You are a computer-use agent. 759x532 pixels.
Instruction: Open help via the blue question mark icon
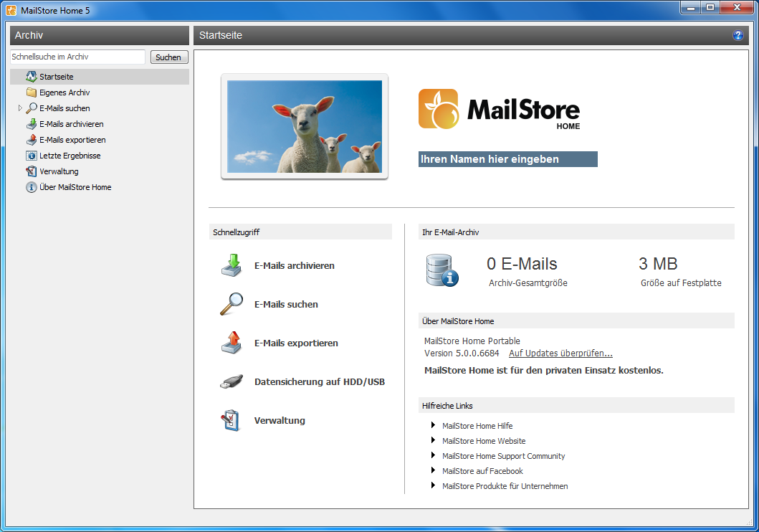[x=737, y=35]
